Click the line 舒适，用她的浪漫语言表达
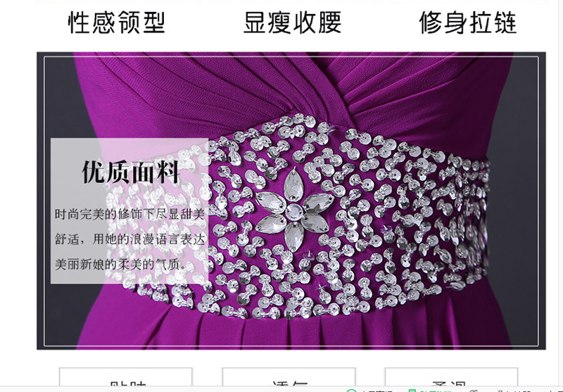Viewport: 563px width, 392px height. click(x=129, y=239)
